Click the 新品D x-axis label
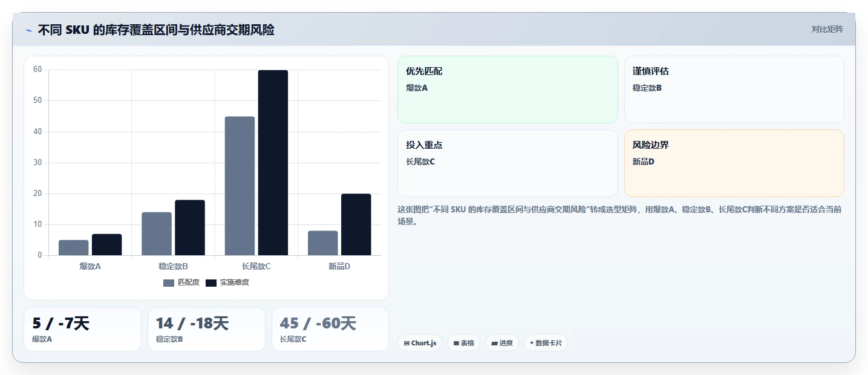 [339, 266]
